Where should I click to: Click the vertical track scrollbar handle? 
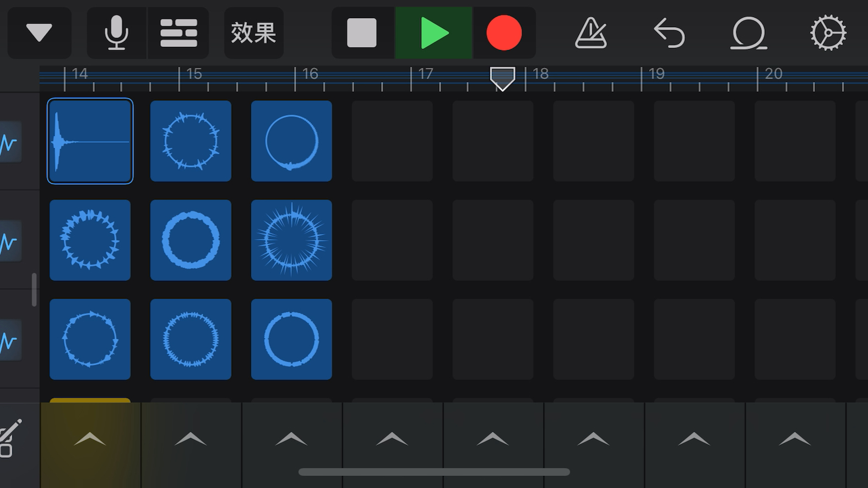click(34, 290)
